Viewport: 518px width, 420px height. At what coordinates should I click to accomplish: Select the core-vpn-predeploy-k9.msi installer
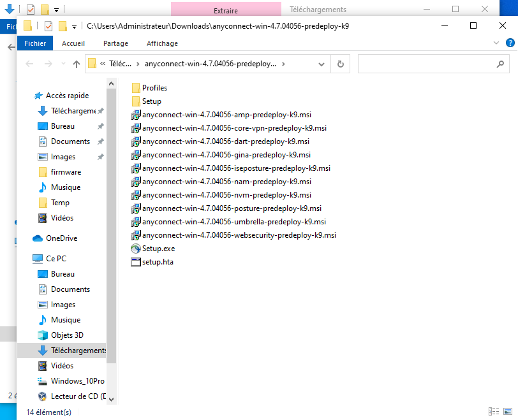click(x=233, y=128)
